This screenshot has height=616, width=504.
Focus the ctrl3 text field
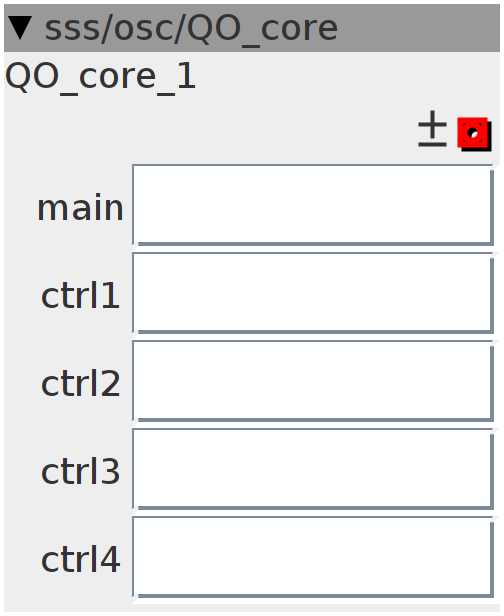pyautogui.click(x=313, y=469)
